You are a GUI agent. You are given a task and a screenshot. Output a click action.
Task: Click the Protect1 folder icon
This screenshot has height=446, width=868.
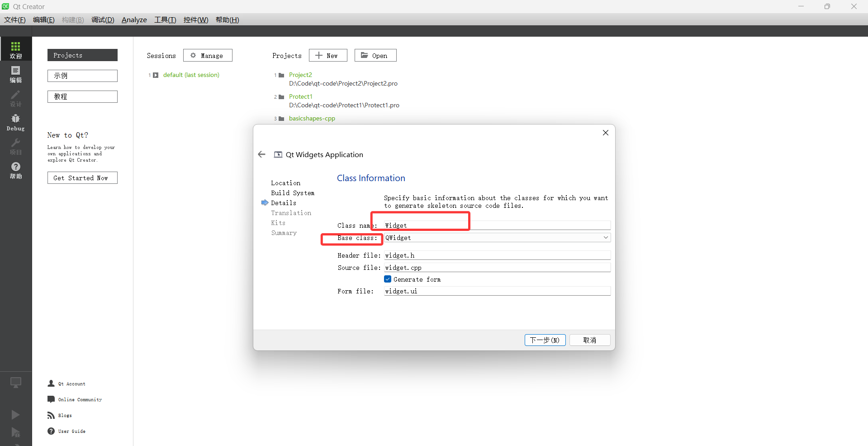point(281,97)
